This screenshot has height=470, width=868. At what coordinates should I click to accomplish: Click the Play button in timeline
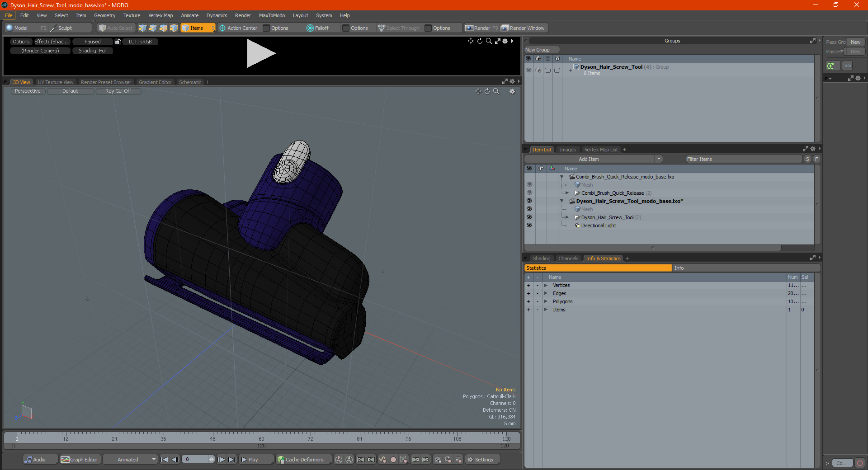tap(255, 460)
